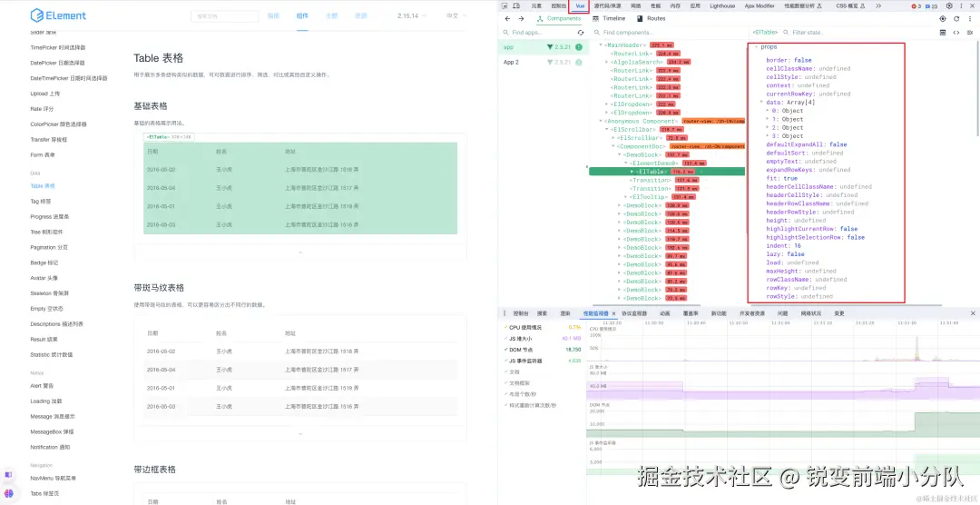Click the inspect DOM code icon in state pane

click(x=956, y=33)
